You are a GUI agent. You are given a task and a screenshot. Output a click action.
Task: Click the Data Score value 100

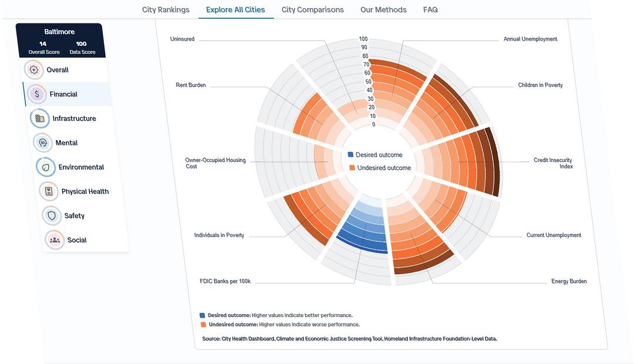(x=81, y=43)
